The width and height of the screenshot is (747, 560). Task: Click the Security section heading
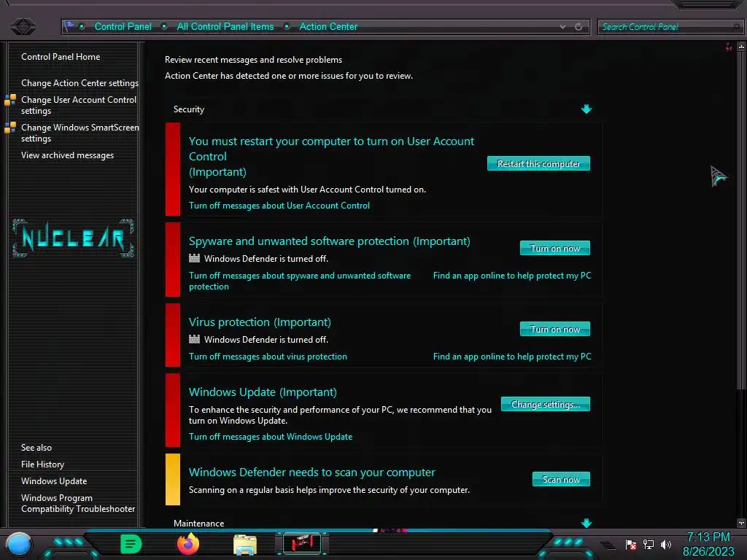click(x=189, y=109)
